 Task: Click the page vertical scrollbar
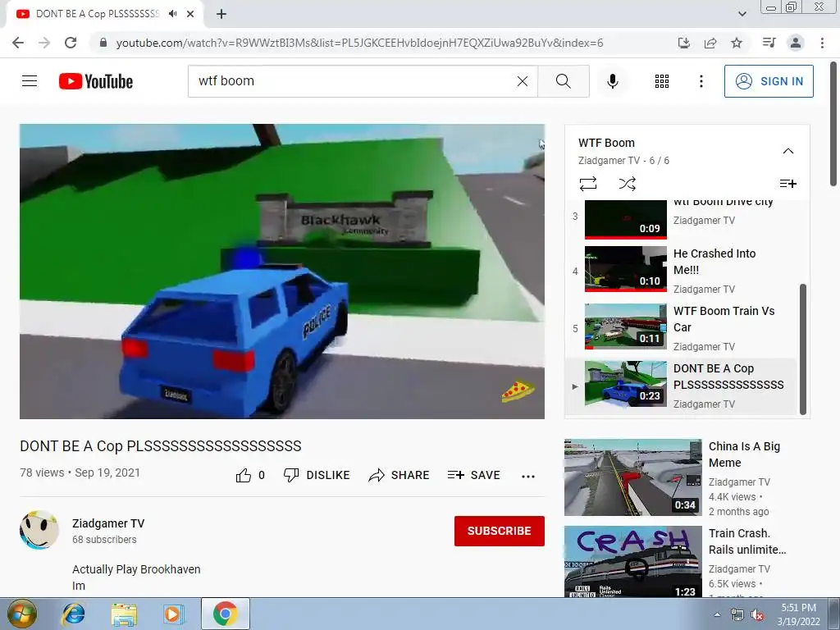pyautogui.click(x=833, y=123)
